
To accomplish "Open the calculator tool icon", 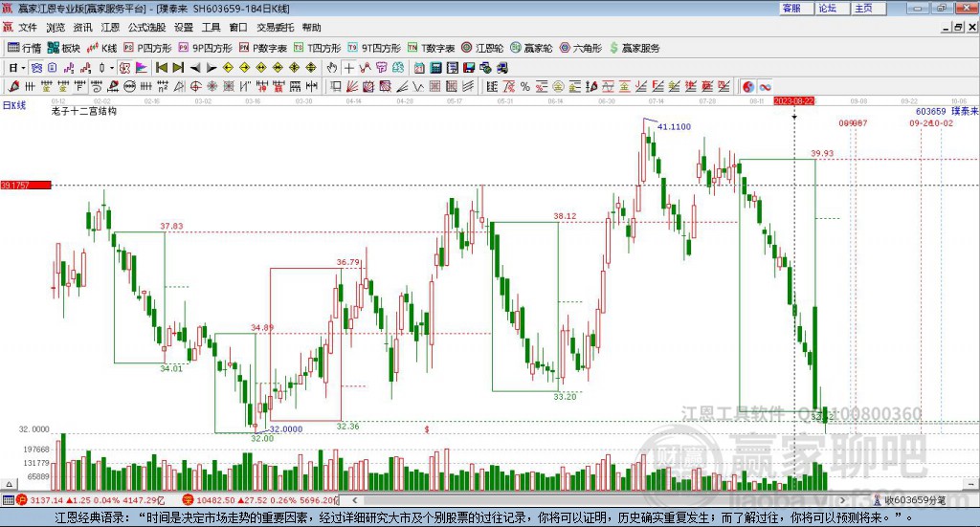I will click(435, 68).
